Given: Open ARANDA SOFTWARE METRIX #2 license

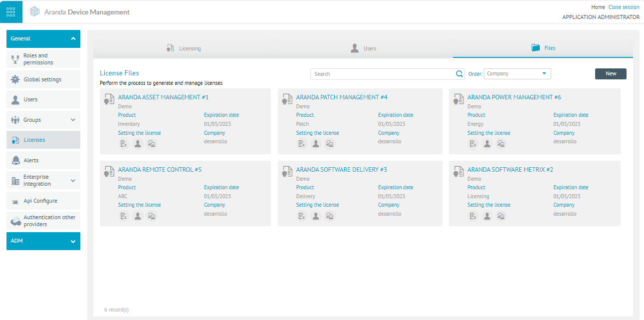Looking at the screenshot, I should (x=510, y=170).
